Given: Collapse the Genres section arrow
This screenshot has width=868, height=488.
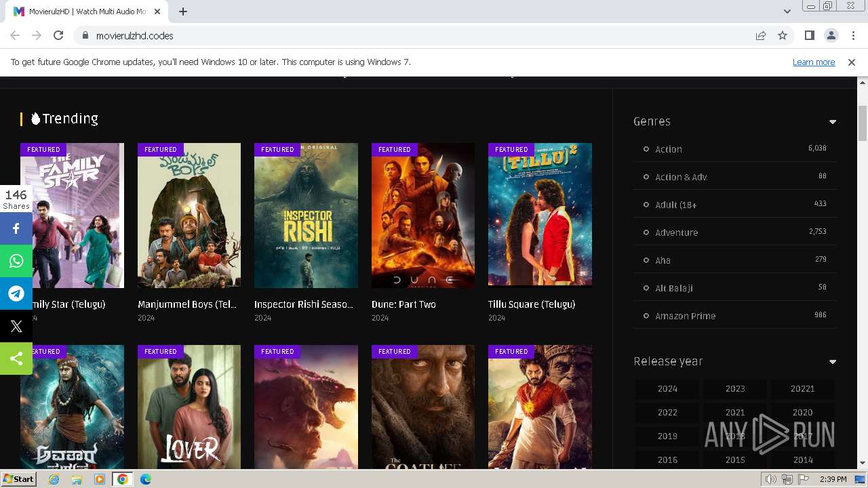Looking at the screenshot, I should coord(833,122).
